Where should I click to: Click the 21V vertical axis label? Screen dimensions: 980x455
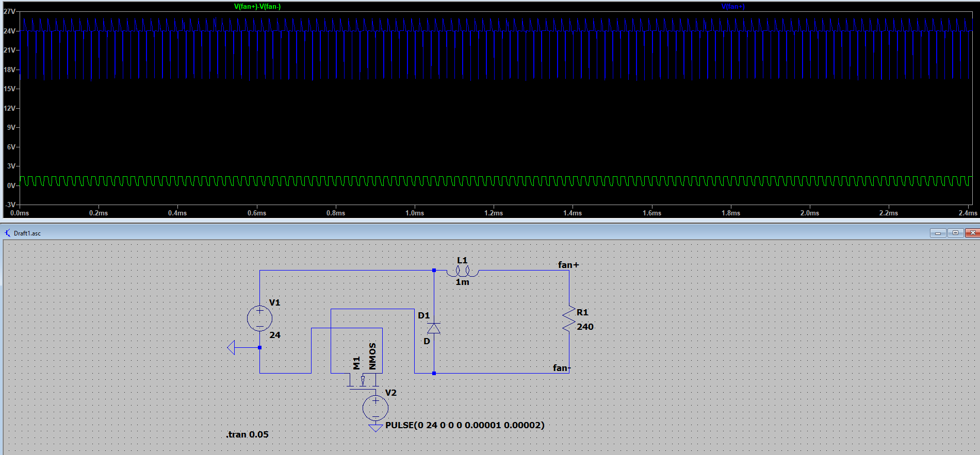click(x=9, y=50)
